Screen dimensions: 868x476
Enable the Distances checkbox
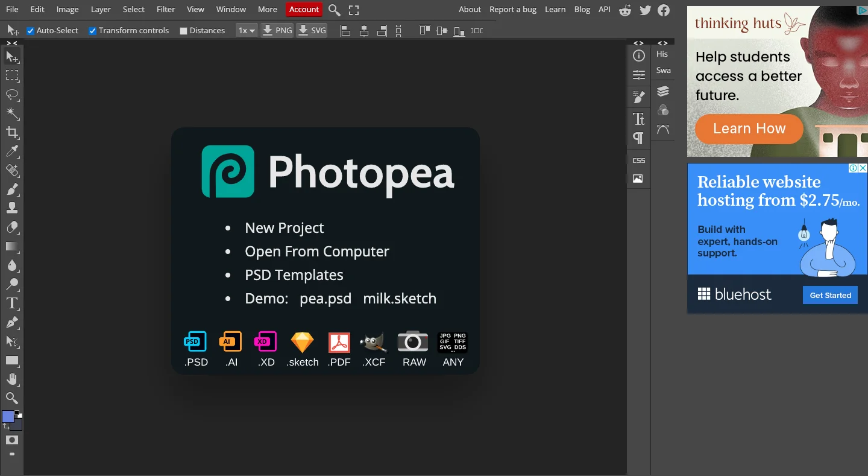[184, 31]
